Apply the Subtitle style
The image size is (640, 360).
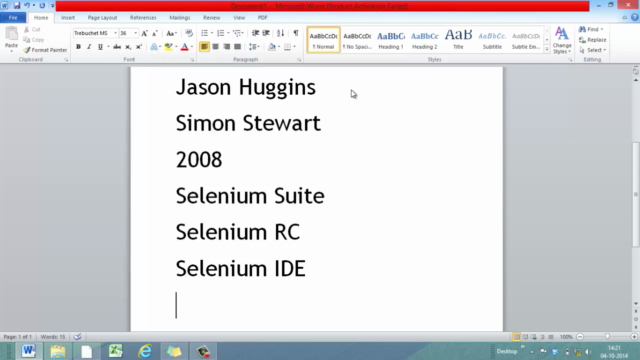pyautogui.click(x=492, y=40)
